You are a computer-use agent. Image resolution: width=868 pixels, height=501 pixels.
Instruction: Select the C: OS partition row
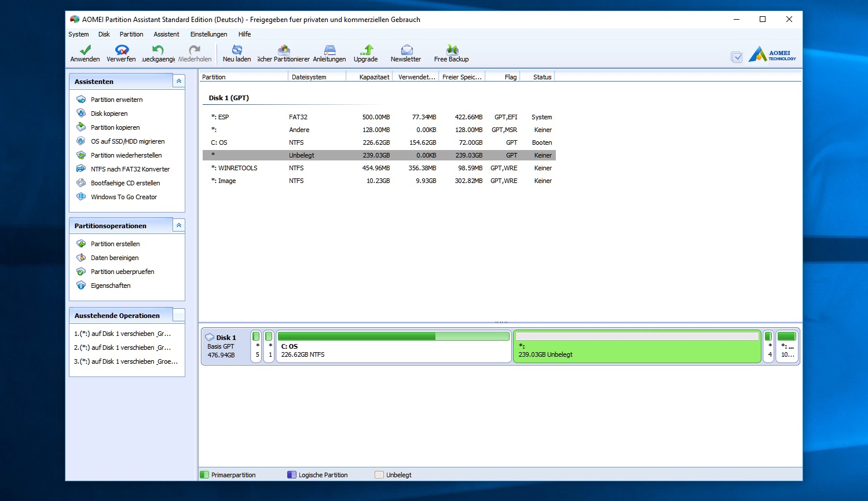[x=379, y=142]
